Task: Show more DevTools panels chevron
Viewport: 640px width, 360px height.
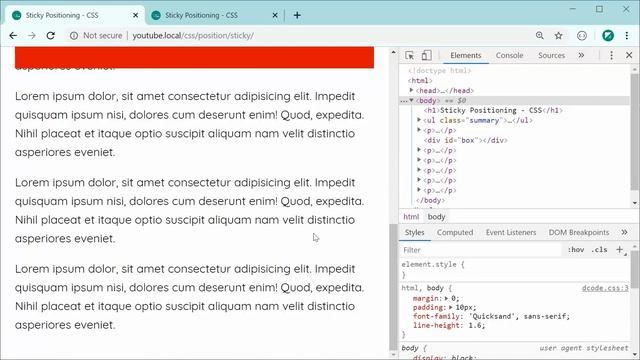Action: coord(581,55)
